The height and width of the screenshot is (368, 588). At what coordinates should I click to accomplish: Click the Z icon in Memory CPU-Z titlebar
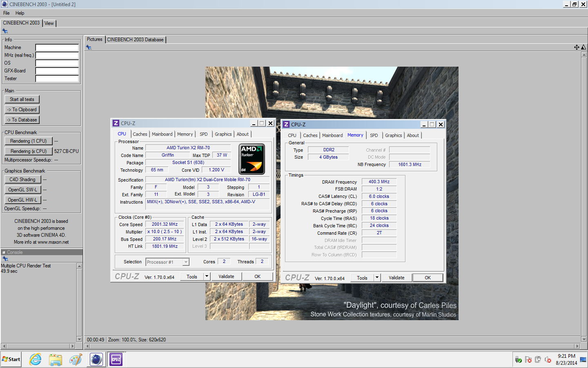coord(286,124)
